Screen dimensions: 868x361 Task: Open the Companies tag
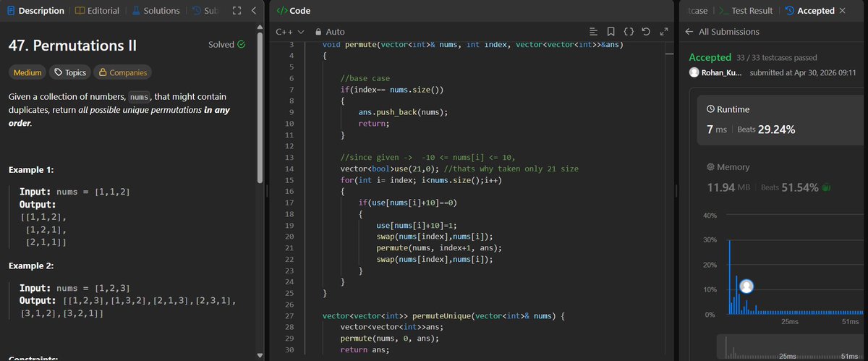pos(122,72)
